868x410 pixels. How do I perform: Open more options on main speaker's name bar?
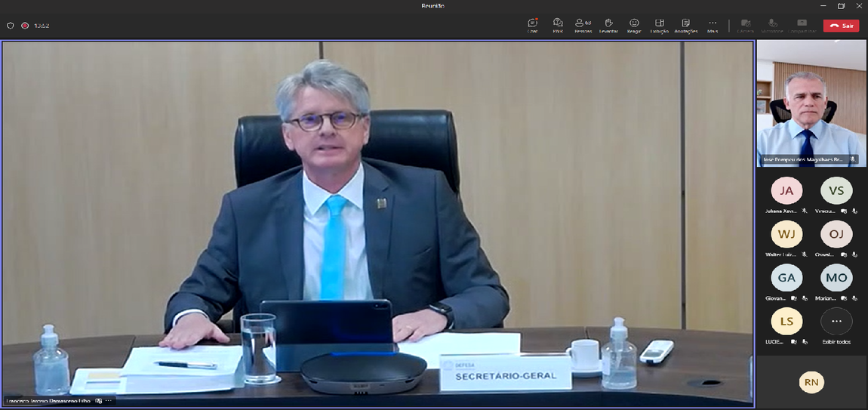point(109,401)
